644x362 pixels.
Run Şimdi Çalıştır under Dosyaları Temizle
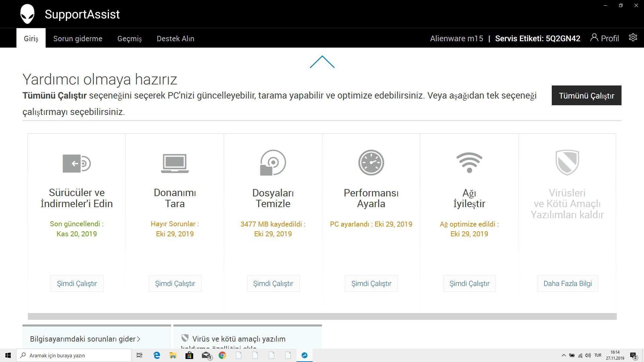273,284
